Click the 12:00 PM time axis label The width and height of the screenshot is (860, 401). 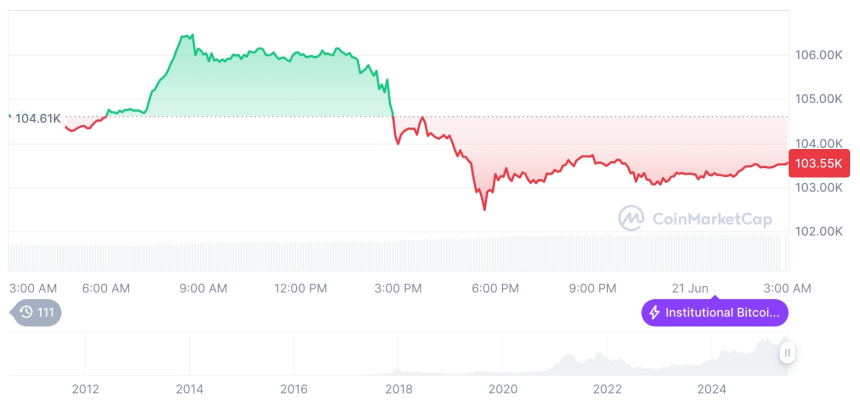(x=301, y=289)
